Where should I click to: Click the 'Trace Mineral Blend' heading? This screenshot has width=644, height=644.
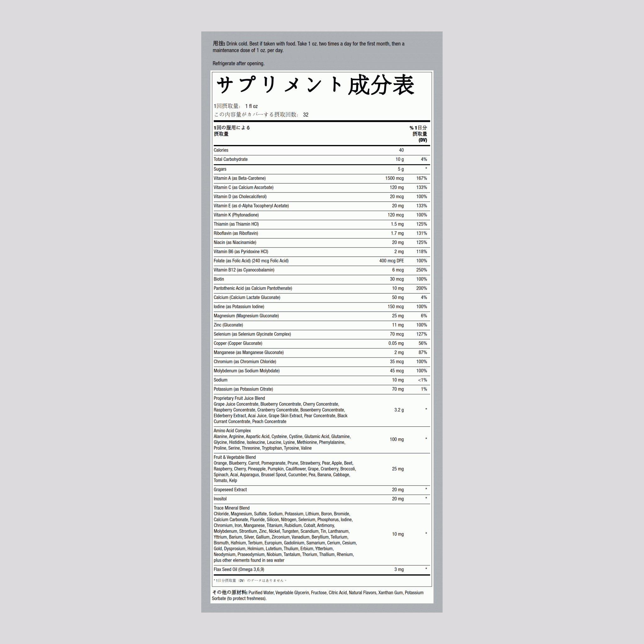point(232,508)
